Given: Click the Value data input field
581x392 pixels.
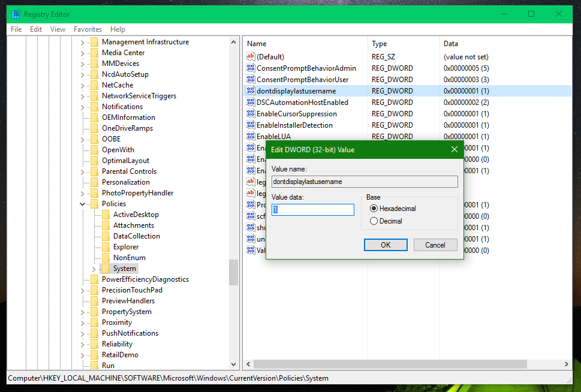Looking at the screenshot, I should click(x=313, y=210).
